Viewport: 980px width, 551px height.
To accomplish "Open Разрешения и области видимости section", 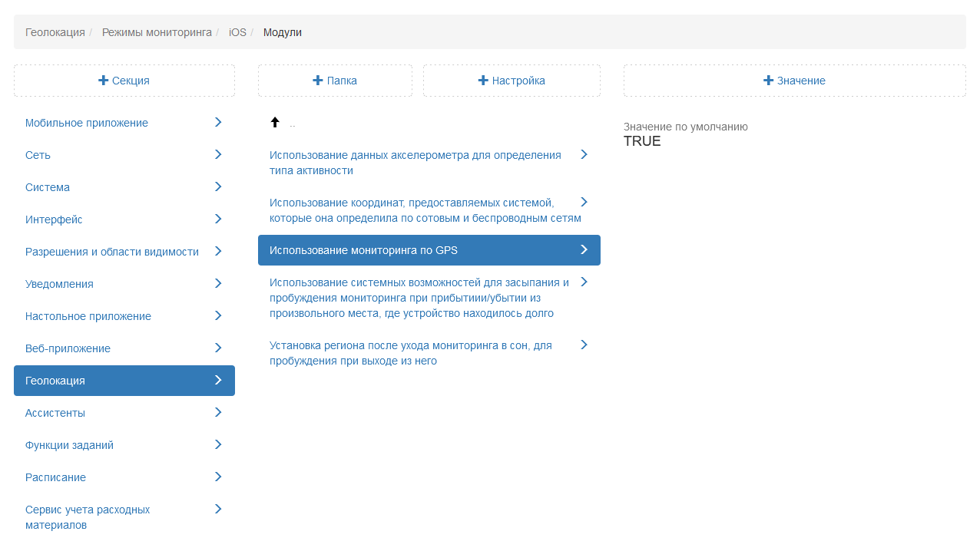I will pyautogui.click(x=112, y=252).
